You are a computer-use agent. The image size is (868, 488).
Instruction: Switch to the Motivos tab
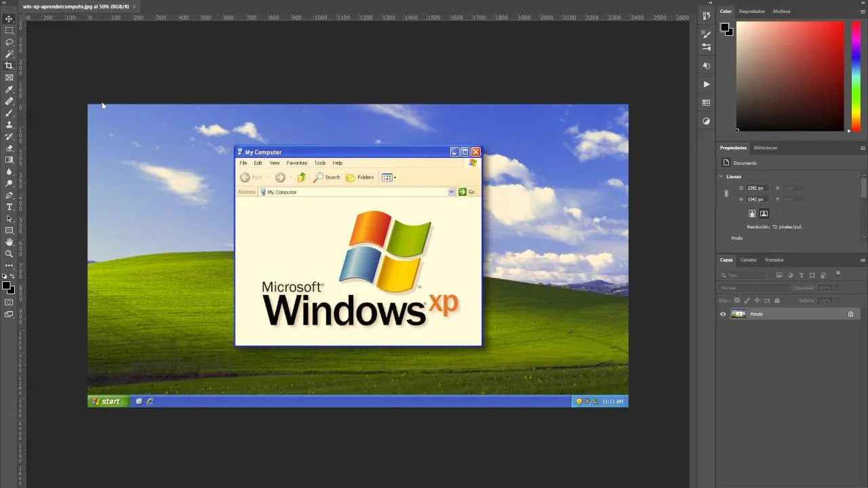tap(781, 12)
